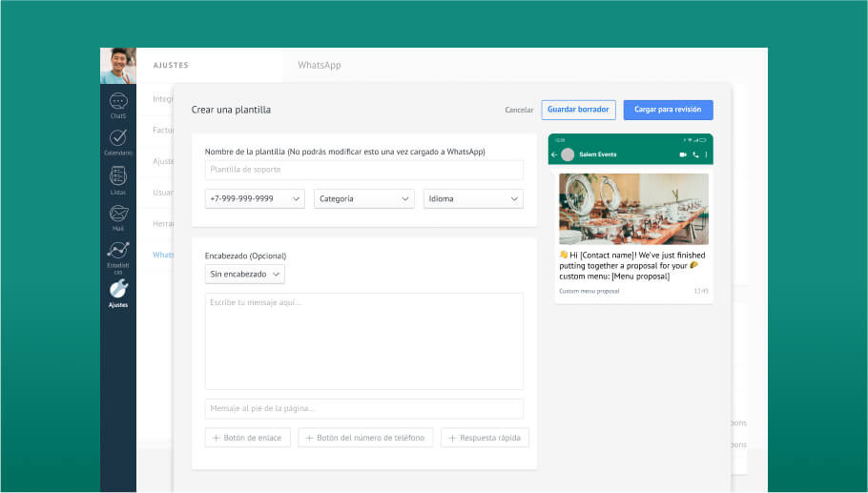This screenshot has width=868, height=493.
Task: Click the phone call icon in preview
Action: click(x=696, y=154)
